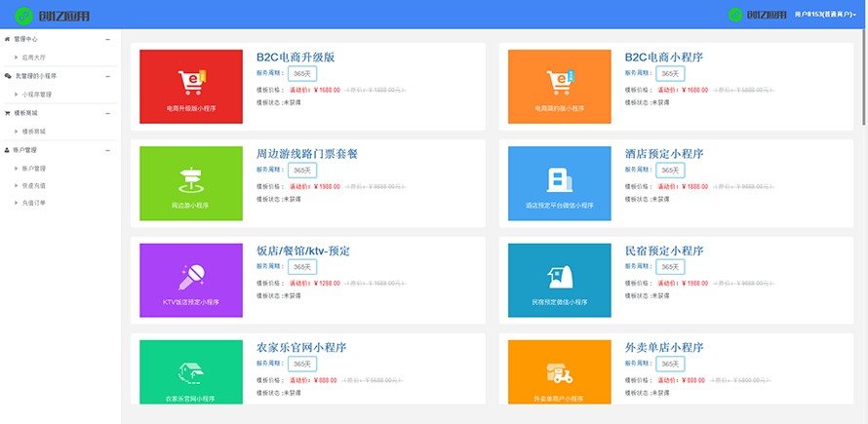
Task: Click the 我管理的小程序 sidebar header text
Action: click(x=35, y=76)
